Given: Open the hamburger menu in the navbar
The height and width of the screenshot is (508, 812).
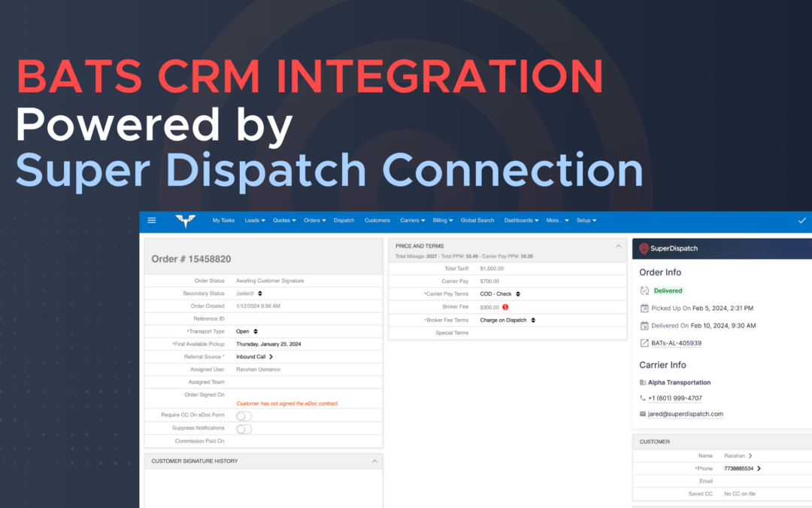Looking at the screenshot, I should point(152,221).
